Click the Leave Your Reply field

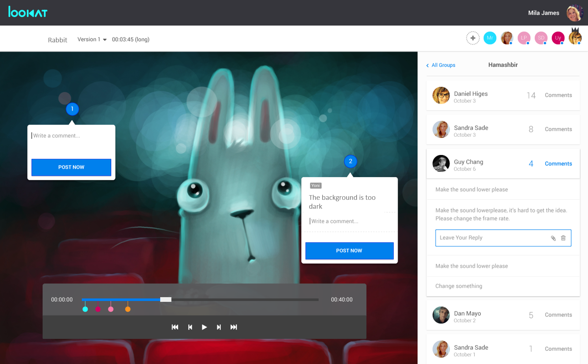click(x=492, y=238)
